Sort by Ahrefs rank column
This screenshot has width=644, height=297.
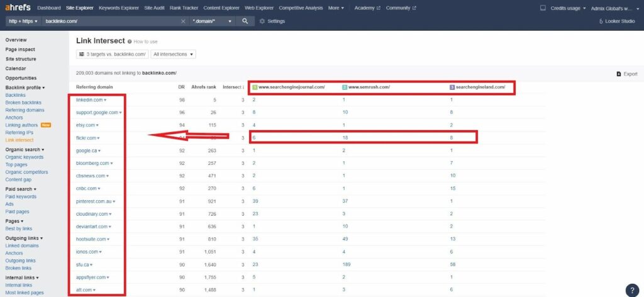[204, 87]
